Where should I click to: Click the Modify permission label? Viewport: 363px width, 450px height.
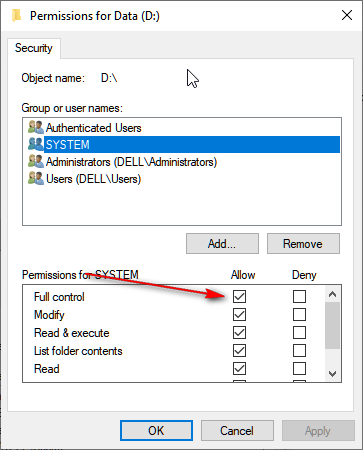(x=49, y=315)
